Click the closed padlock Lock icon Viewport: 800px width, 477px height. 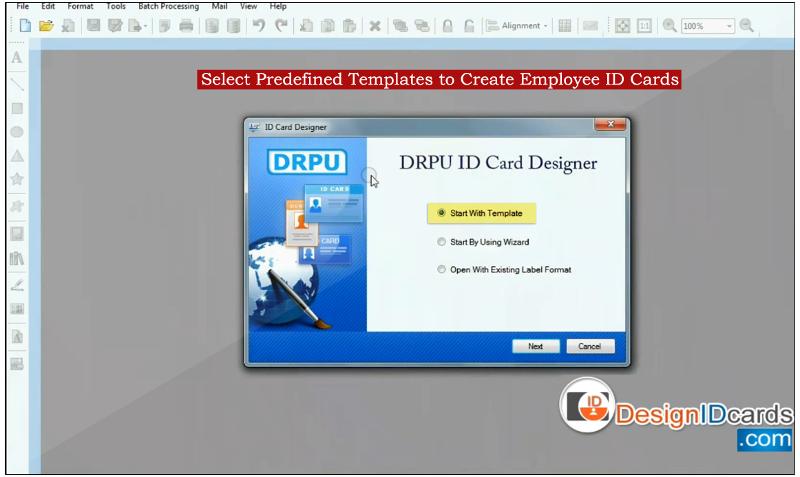coord(447,26)
